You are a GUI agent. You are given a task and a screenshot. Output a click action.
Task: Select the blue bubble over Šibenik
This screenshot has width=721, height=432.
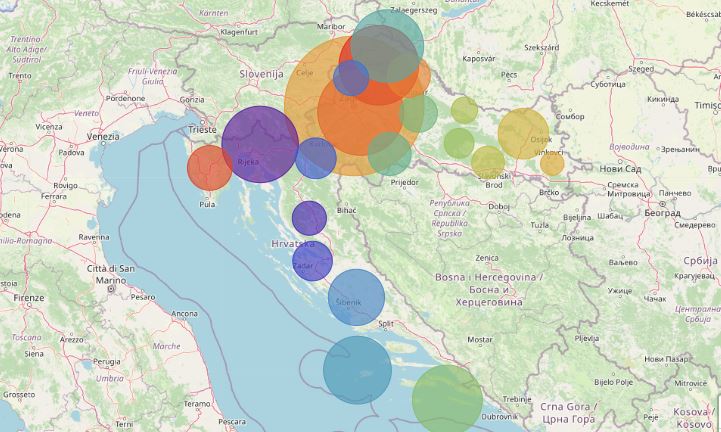click(x=356, y=297)
